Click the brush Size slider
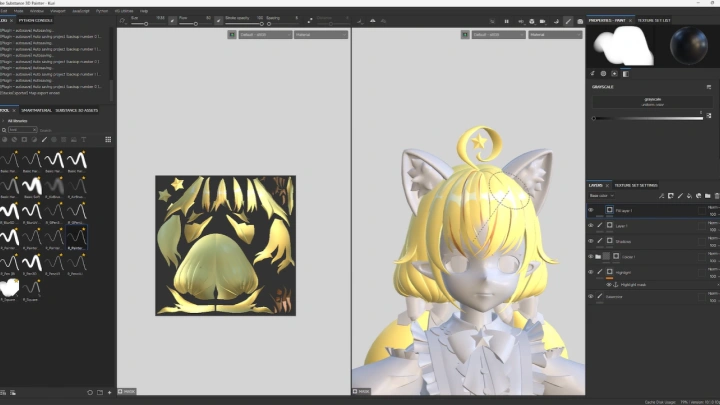 147,23
